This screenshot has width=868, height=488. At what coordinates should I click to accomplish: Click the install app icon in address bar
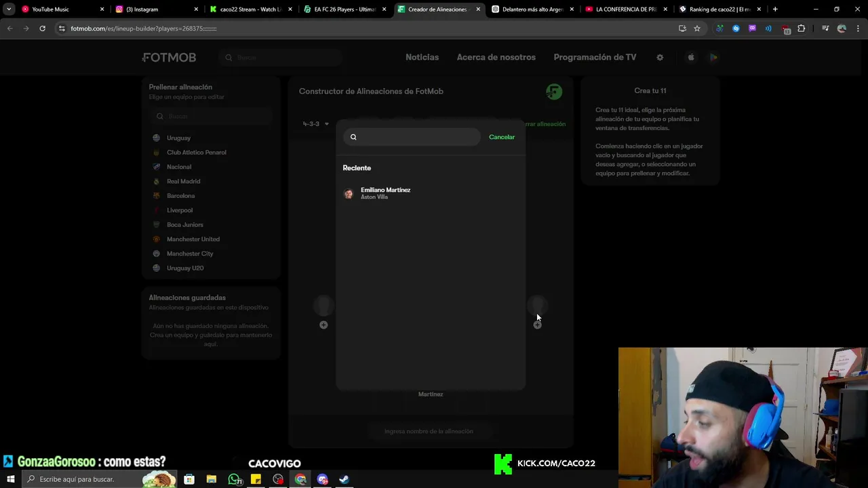tap(682, 28)
